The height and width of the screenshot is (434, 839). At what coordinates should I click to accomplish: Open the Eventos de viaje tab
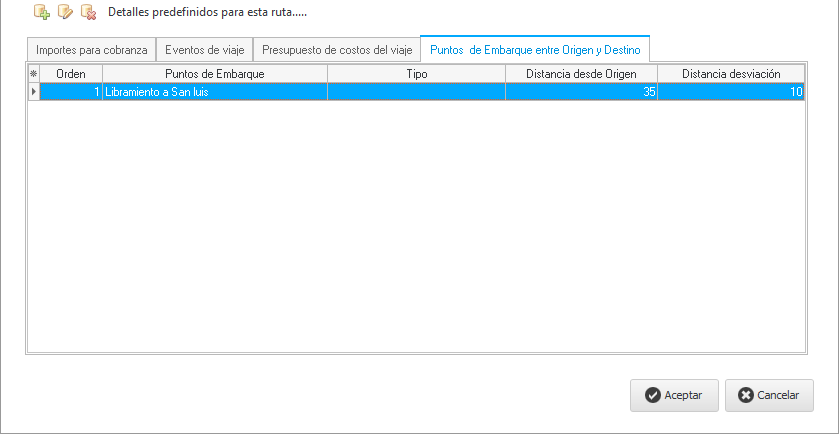(x=204, y=49)
